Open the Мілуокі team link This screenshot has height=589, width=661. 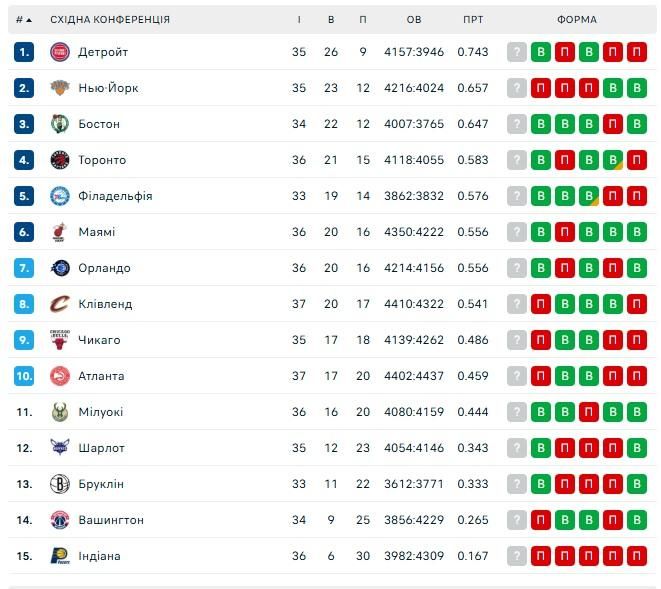pyautogui.click(x=101, y=412)
